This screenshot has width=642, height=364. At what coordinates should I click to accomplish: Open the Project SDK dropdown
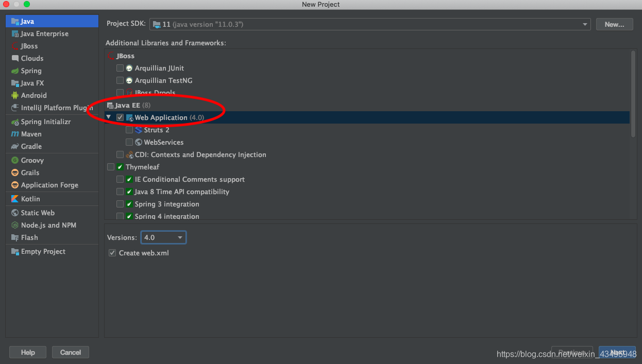(x=370, y=24)
